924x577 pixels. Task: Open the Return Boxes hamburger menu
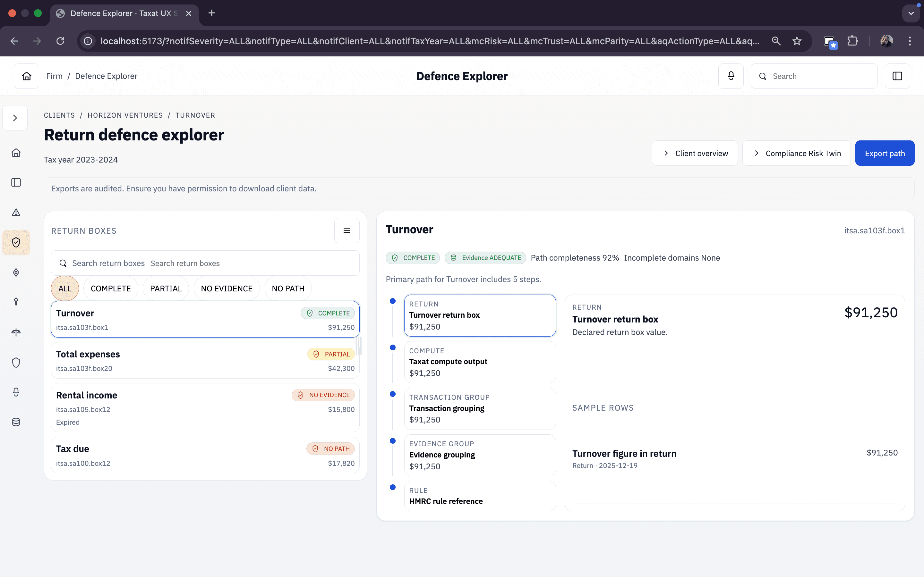pyautogui.click(x=347, y=230)
